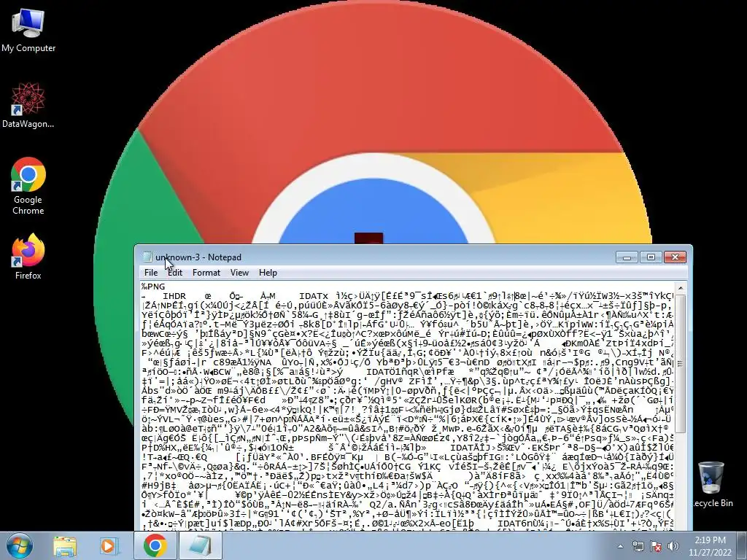
Task: Open the Format menu in Notepad
Action: coord(206,273)
